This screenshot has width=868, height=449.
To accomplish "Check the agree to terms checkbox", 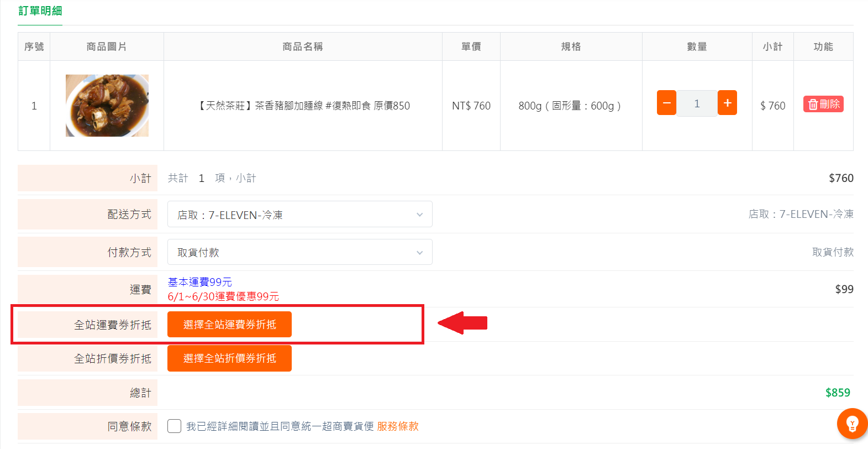I will 174,426.
